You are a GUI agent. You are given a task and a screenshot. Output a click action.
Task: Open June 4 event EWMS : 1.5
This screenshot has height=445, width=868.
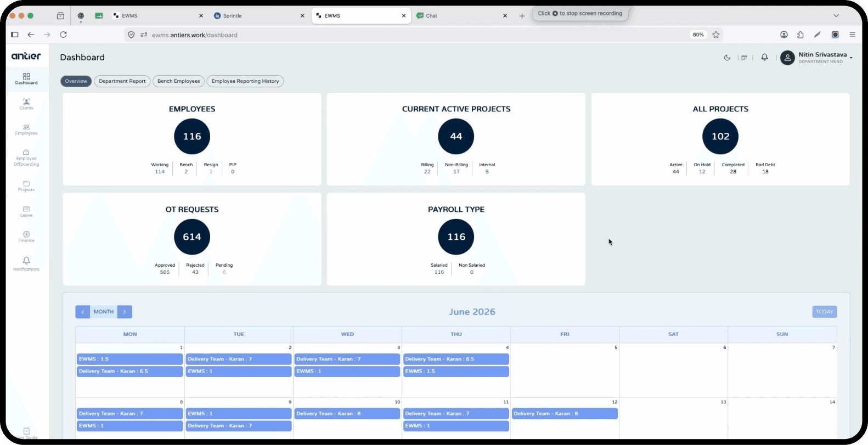(456, 371)
